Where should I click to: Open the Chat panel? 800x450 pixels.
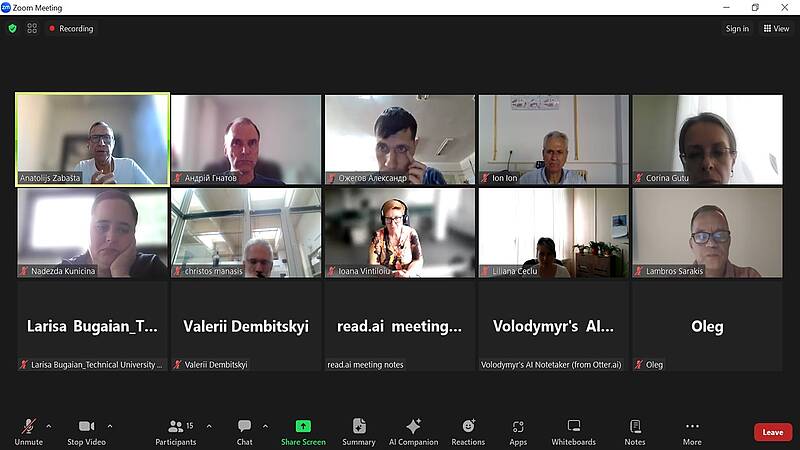[x=244, y=432]
